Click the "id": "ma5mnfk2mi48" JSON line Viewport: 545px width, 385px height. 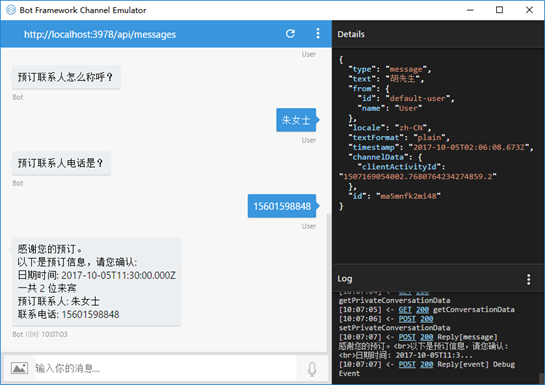pyautogui.click(x=394, y=196)
